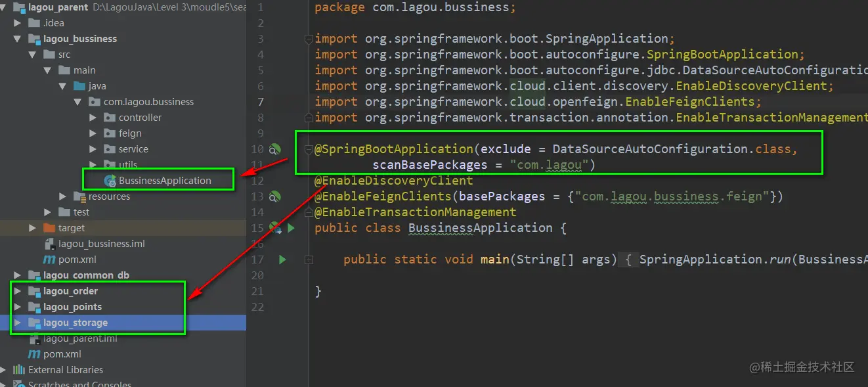Viewport: 868px width, 387px height.
Task: Unfold the main method at line 17
Action: click(309, 260)
